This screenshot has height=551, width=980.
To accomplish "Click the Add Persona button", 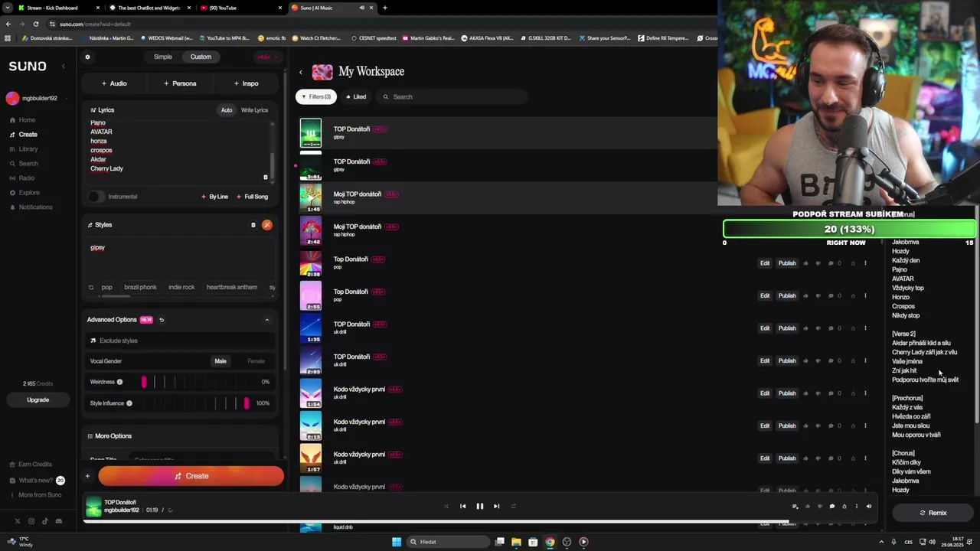I will (180, 83).
